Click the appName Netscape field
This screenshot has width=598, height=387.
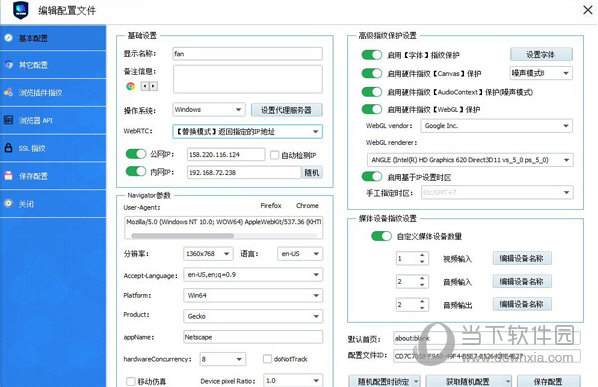253,337
